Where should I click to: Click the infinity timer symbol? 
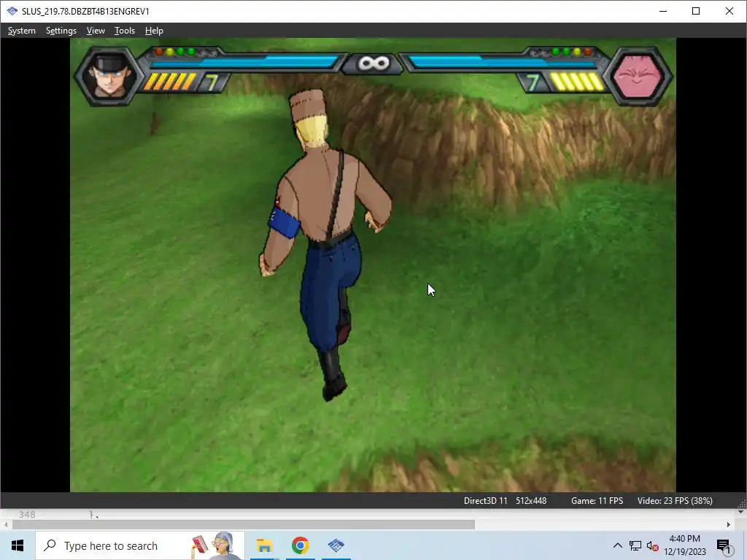pos(374,63)
